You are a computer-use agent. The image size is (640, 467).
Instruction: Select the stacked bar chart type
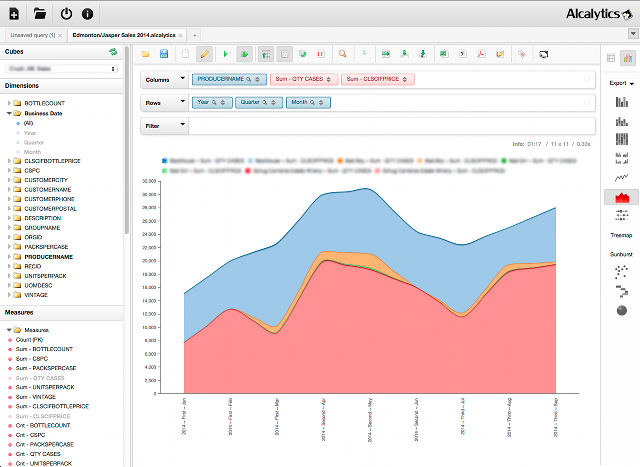click(622, 121)
